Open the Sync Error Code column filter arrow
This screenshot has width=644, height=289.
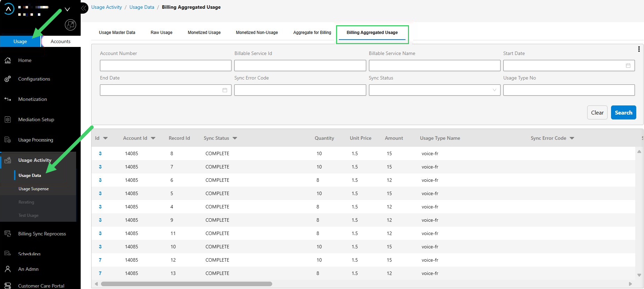572,138
